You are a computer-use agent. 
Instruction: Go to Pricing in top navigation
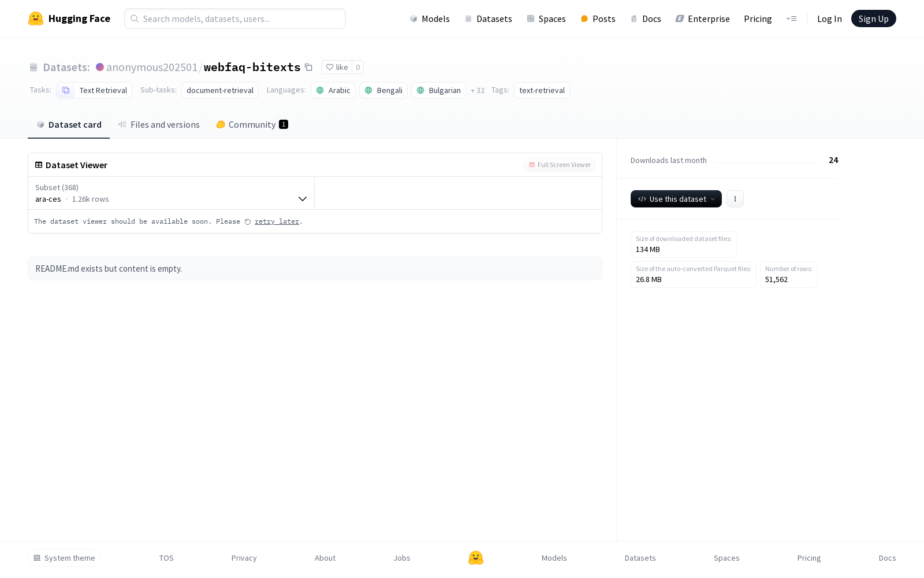point(758,18)
